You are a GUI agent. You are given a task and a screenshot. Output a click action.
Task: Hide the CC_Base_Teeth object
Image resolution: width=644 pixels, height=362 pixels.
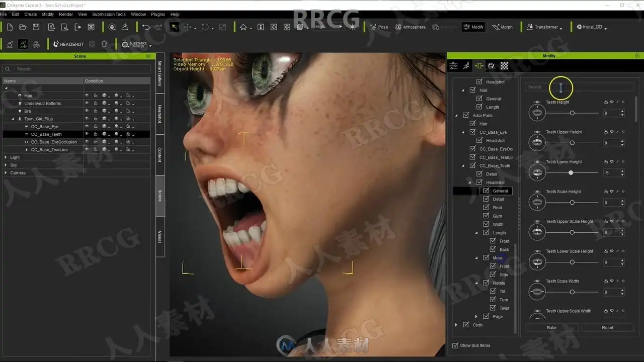[x=87, y=134]
